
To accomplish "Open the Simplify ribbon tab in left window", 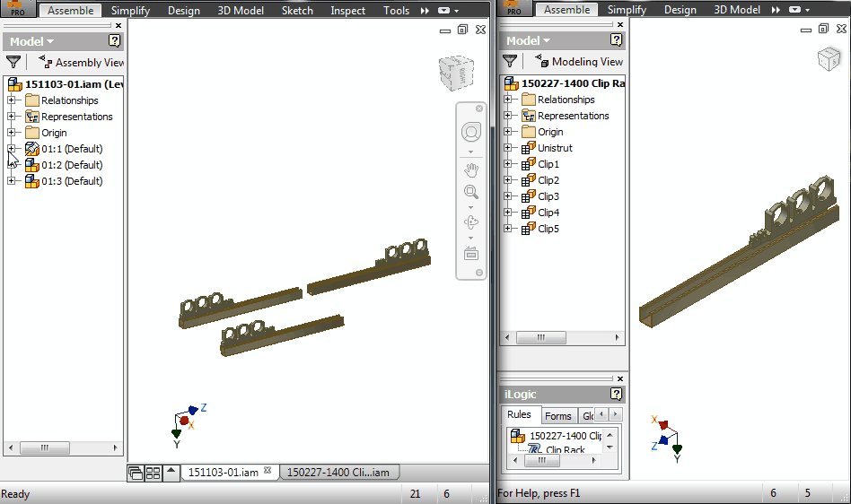I will [130, 10].
